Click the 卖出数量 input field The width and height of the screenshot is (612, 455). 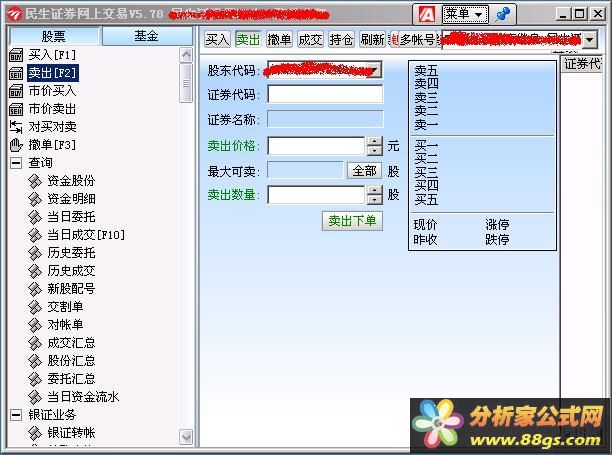316,195
